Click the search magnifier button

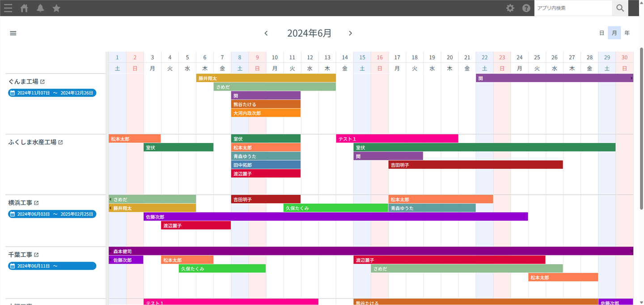tap(620, 8)
